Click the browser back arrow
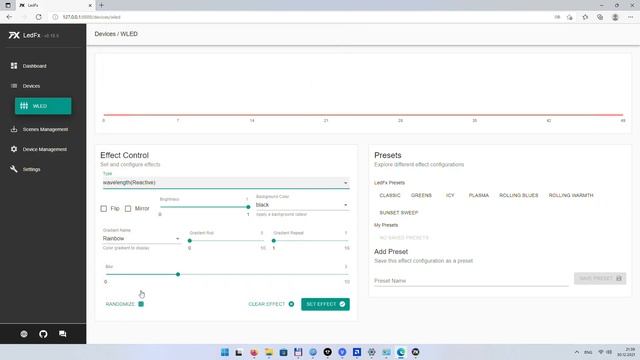This screenshot has height=360, width=640. (9, 17)
